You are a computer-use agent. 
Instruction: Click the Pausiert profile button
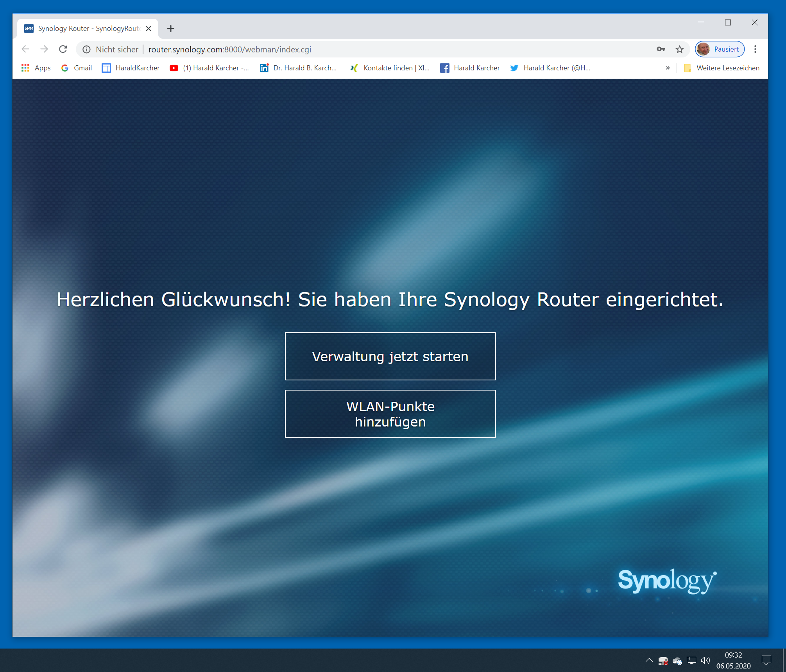720,49
